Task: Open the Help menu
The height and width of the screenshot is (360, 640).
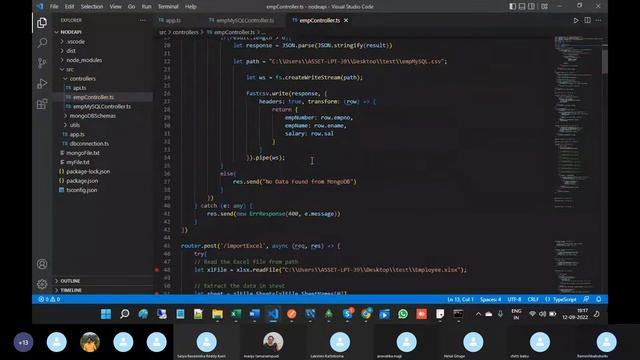Action: pyautogui.click(x=191, y=7)
